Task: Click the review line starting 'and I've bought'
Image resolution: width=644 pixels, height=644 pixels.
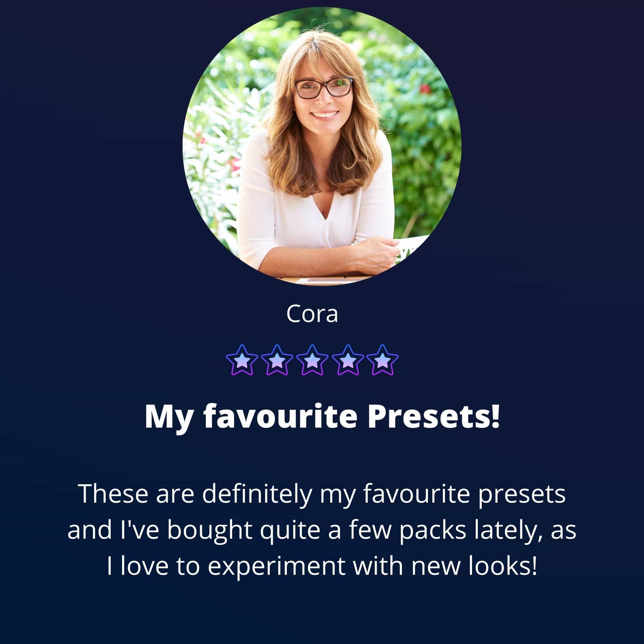Action: 322,532
